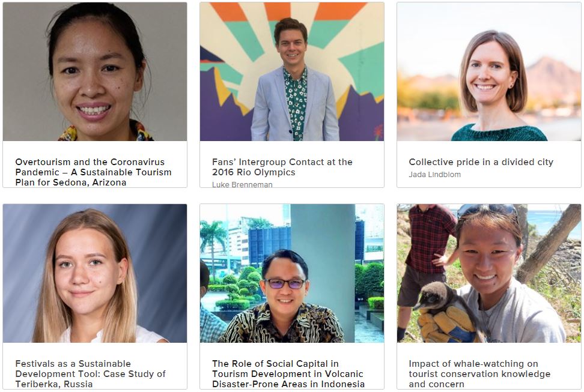Viewport: 584px width, 392px height.
Task: Open the photo of woman holding penguin chick
Action: click(489, 273)
